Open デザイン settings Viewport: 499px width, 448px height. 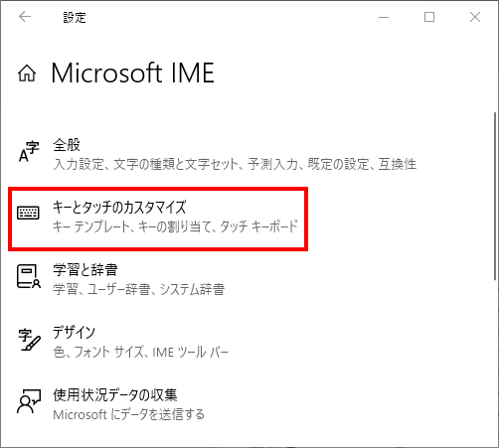point(74,332)
